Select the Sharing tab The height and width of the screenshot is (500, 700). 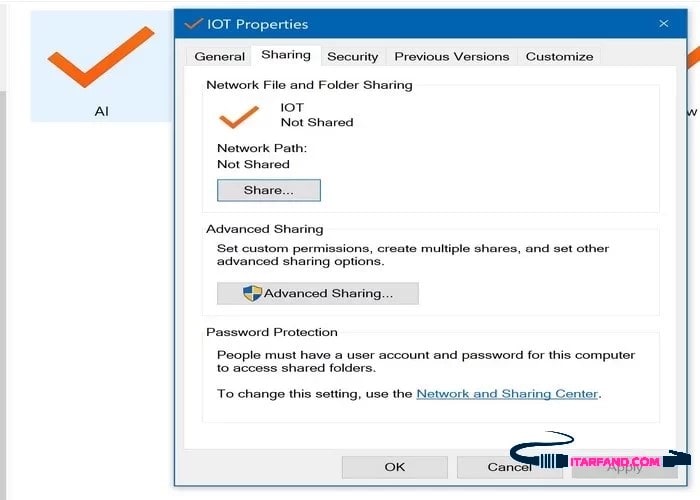tap(285, 56)
